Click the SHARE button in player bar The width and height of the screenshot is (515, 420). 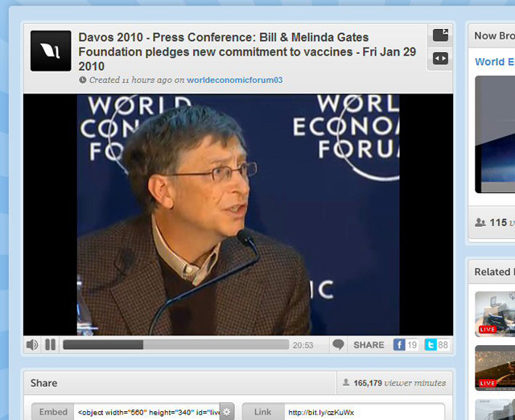(x=369, y=345)
